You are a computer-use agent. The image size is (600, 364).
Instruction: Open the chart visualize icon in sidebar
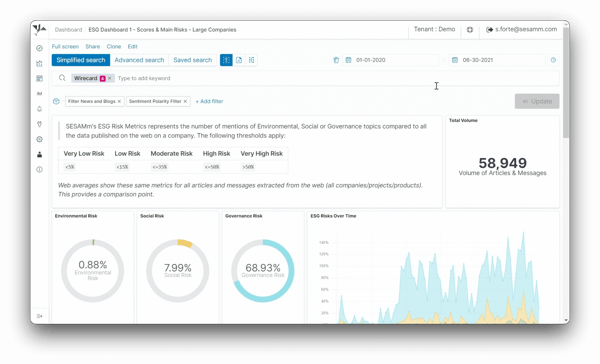click(x=39, y=64)
